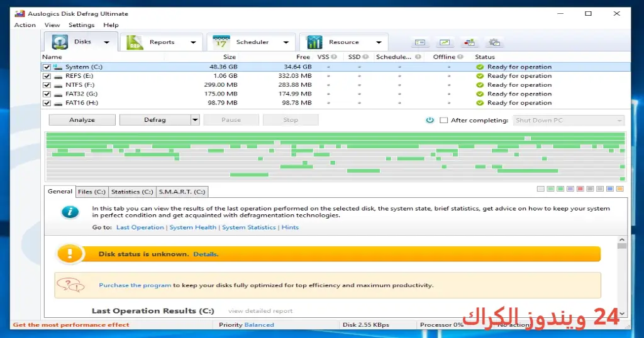Click the help icon beside Schedule column

click(418, 57)
